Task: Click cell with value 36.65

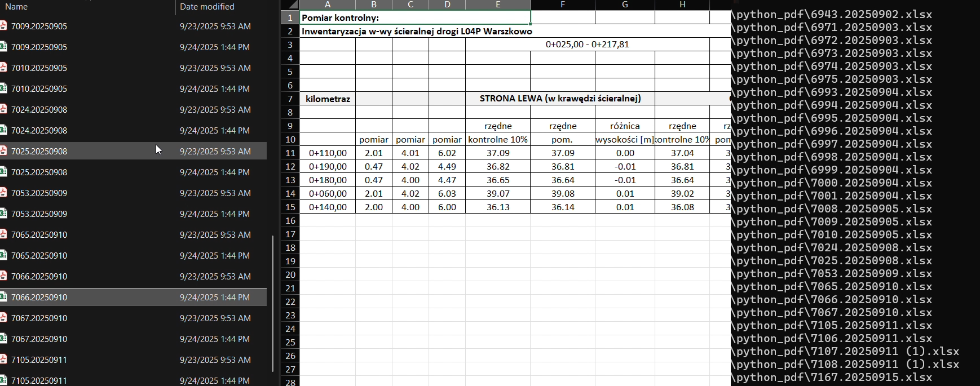Action: [498, 180]
